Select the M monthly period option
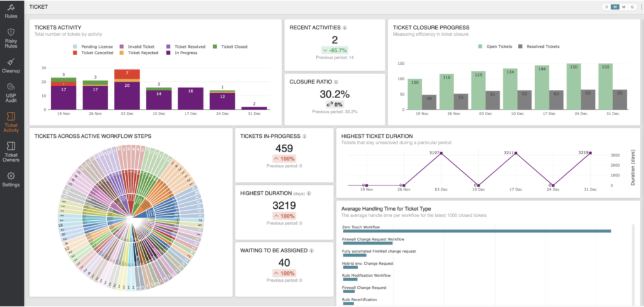 point(623,7)
